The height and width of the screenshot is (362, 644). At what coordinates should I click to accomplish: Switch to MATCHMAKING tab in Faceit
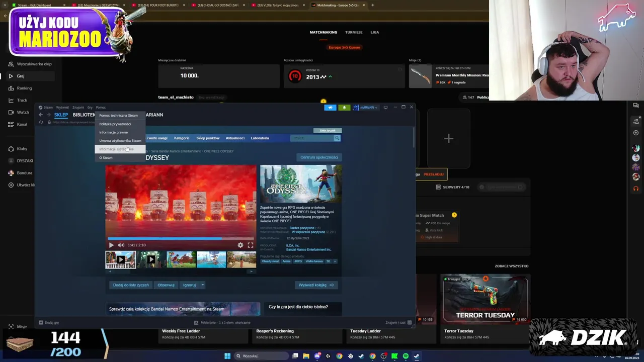pyautogui.click(x=324, y=32)
